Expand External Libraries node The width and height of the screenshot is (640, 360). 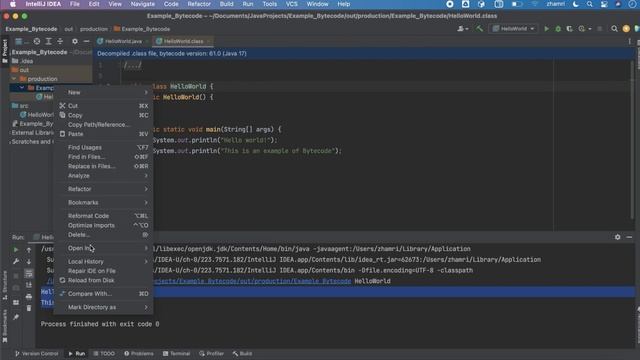click(32, 133)
